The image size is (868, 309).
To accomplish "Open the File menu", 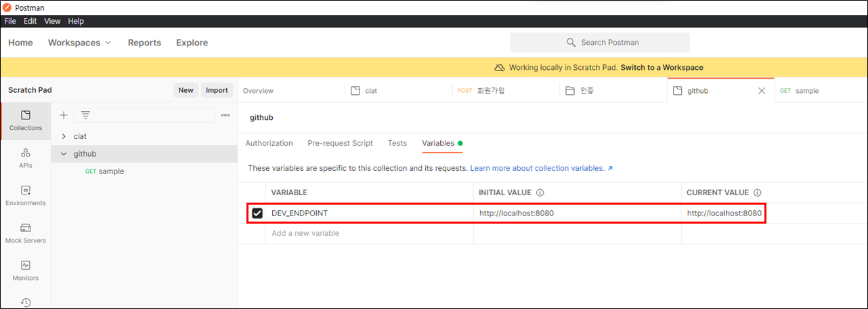I will coord(10,21).
